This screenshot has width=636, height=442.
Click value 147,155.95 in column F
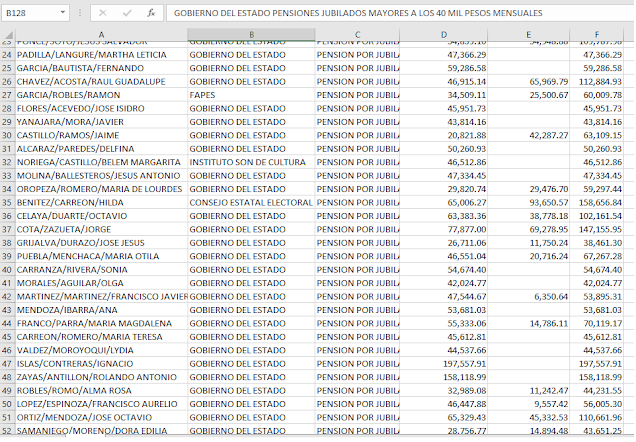tap(600, 230)
